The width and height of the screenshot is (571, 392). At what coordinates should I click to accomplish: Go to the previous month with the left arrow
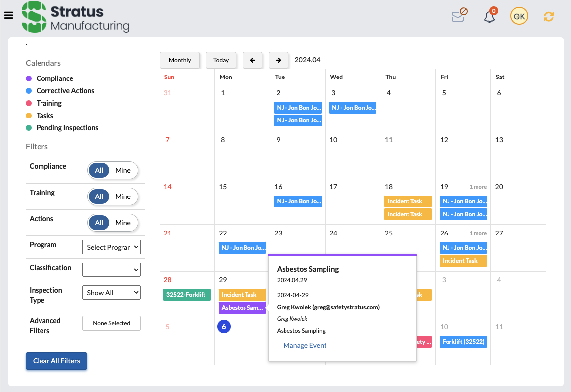tap(252, 60)
